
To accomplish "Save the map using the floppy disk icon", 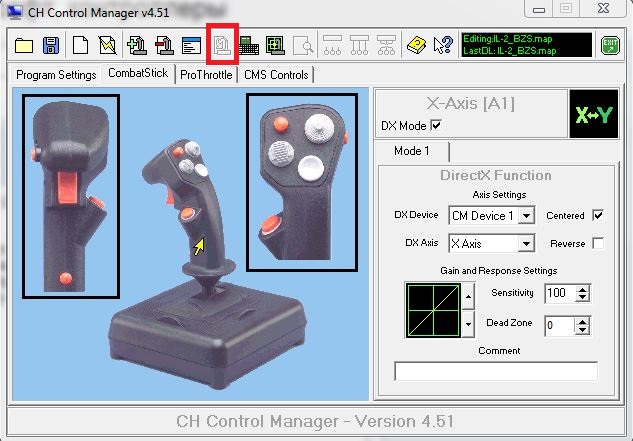I will [51, 45].
